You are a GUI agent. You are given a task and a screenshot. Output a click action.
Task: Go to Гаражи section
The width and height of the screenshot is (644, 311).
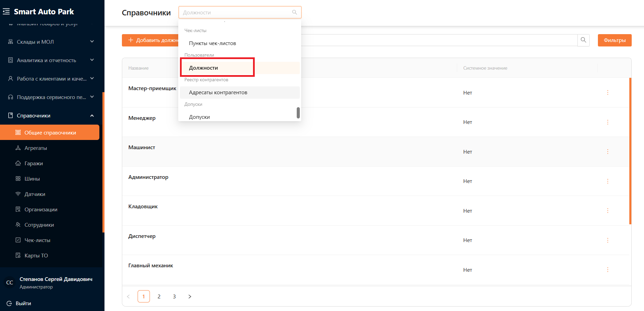coord(33,164)
